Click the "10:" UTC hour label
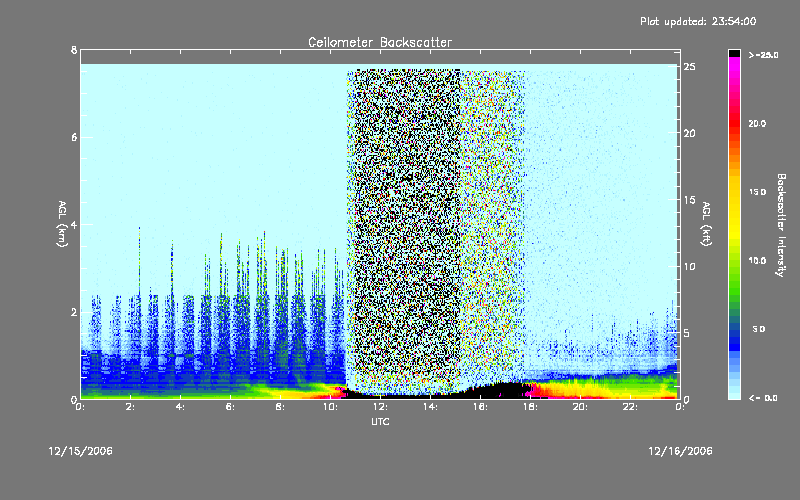The width and height of the screenshot is (800, 500). click(x=330, y=407)
